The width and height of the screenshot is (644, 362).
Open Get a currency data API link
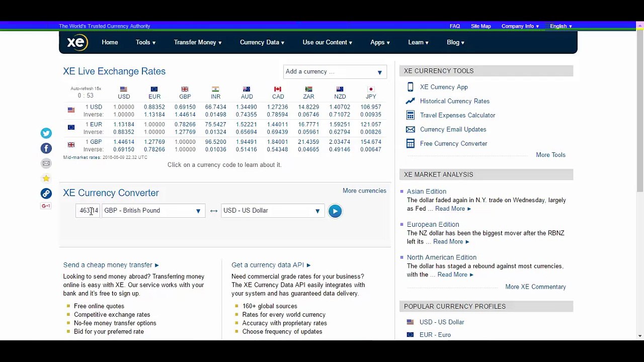click(x=271, y=265)
